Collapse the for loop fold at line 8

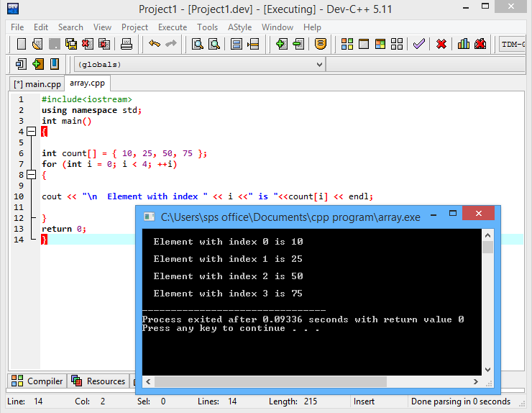[31, 175]
